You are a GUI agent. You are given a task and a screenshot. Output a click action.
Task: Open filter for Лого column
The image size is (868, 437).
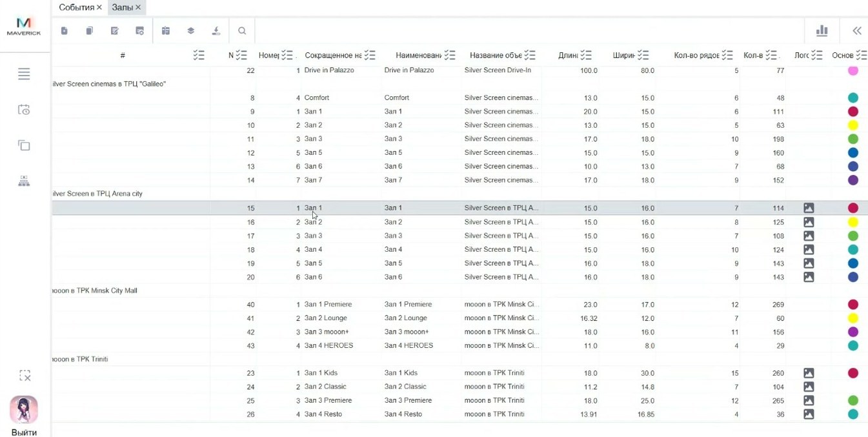[x=817, y=56]
